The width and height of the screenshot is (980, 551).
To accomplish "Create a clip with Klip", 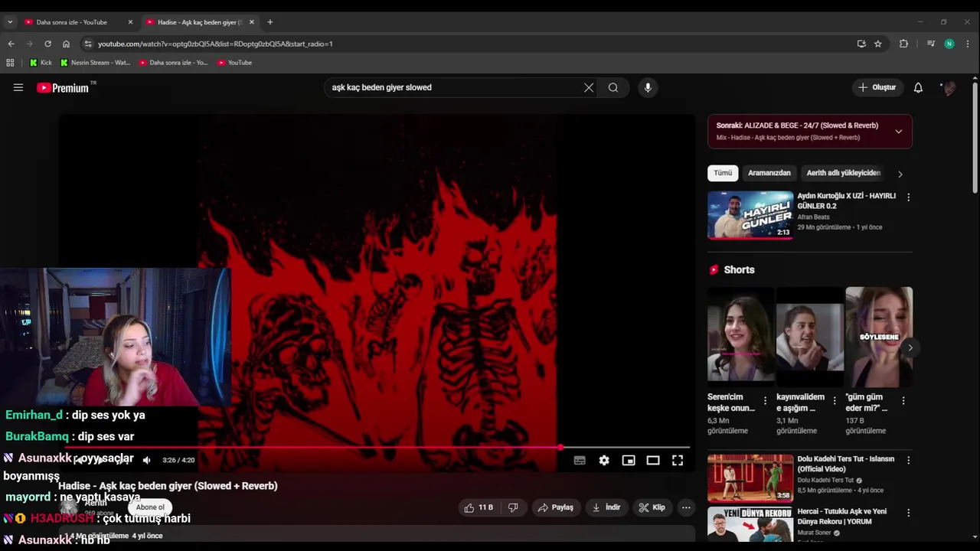I will pos(652,507).
